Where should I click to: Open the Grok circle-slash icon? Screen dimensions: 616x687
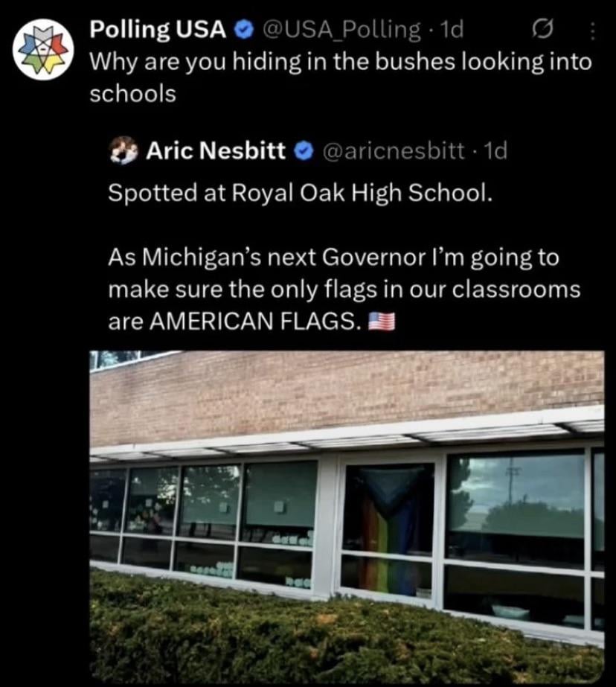542,31
